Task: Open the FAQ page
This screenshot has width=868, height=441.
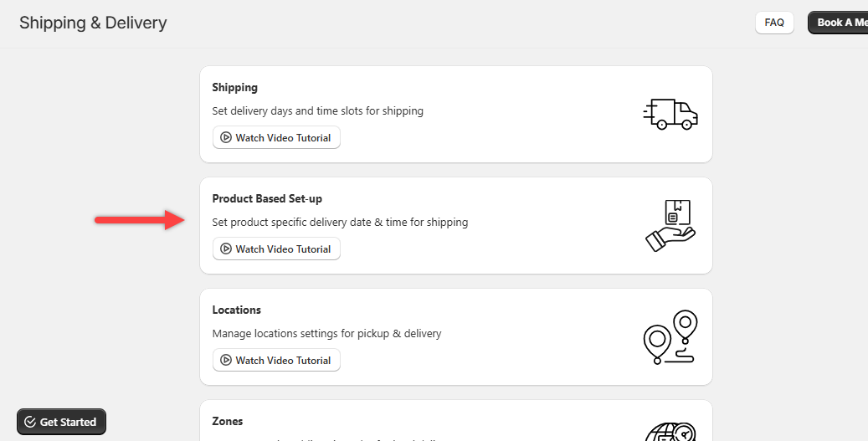Action: click(x=774, y=23)
